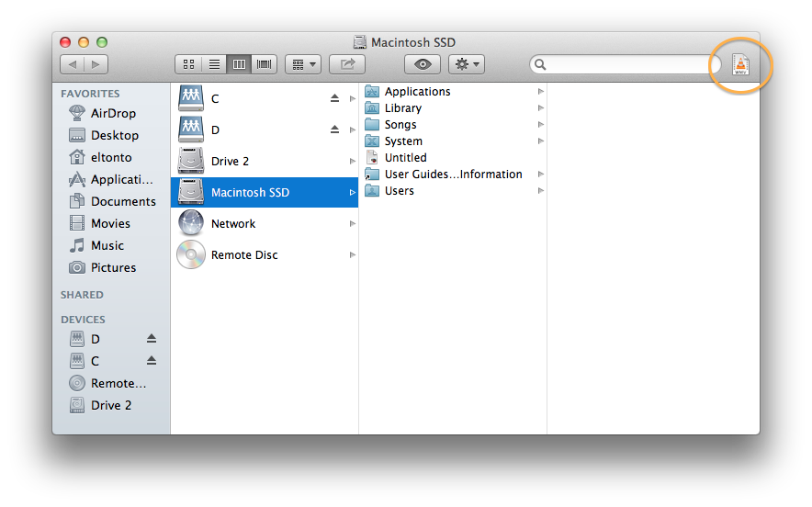This screenshot has height=507, width=812.
Task: Click the Quick Look eye button
Action: pos(423,64)
